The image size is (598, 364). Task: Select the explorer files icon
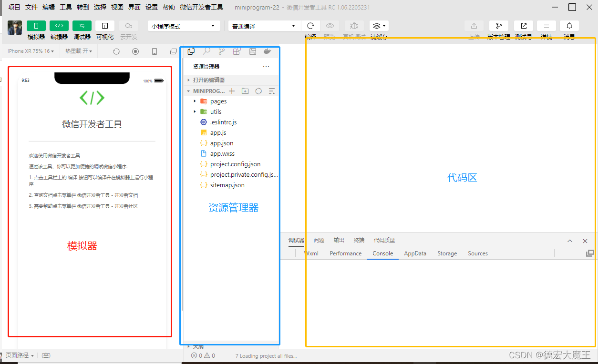point(191,51)
